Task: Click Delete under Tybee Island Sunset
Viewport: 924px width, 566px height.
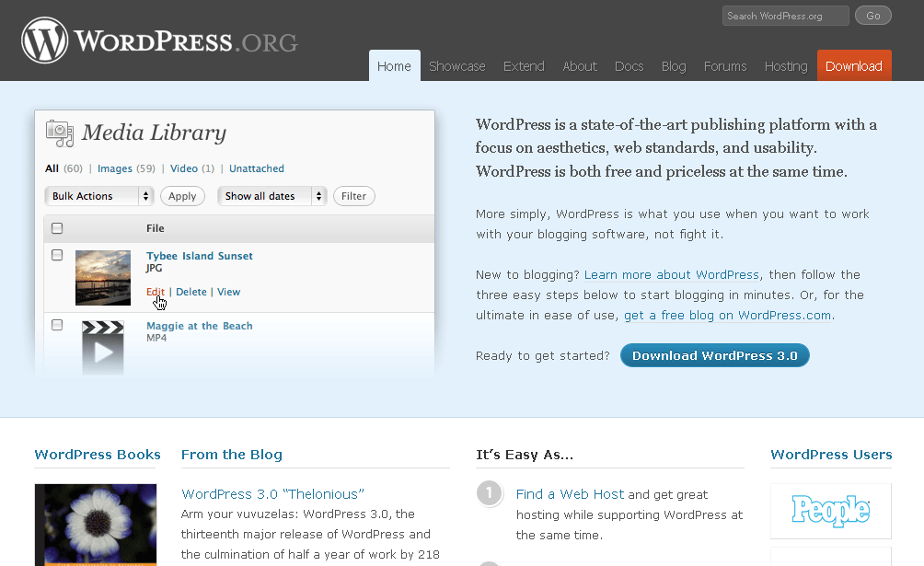Action: (191, 292)
